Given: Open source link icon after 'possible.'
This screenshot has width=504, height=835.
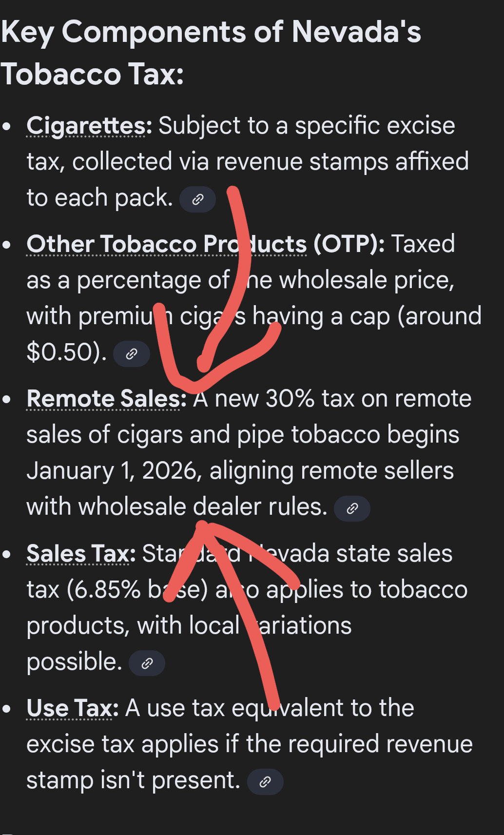Looking at the screenshot, I should 147,663.
